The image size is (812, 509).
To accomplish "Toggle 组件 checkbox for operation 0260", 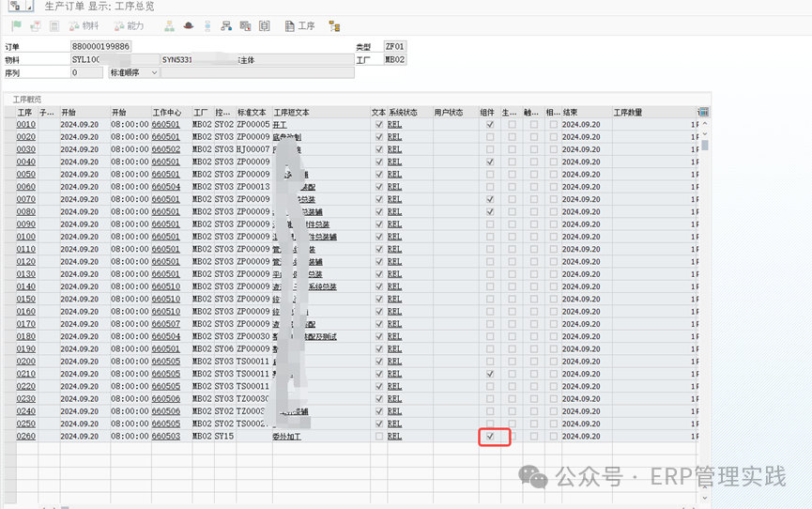I will tap(490, 437).
